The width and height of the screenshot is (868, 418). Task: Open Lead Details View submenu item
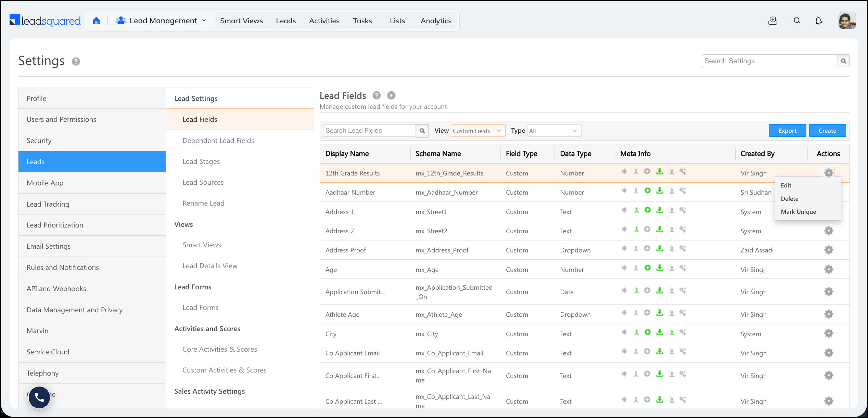coord(210,266)
